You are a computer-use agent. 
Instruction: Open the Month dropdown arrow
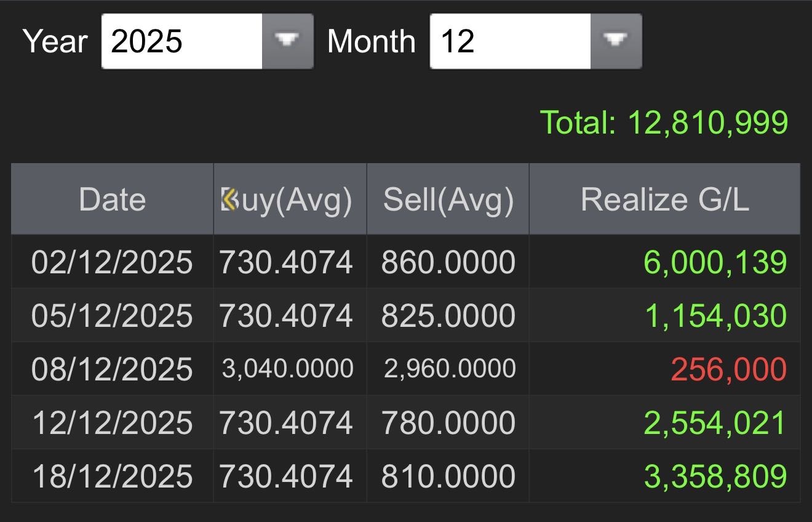[616, 41]
